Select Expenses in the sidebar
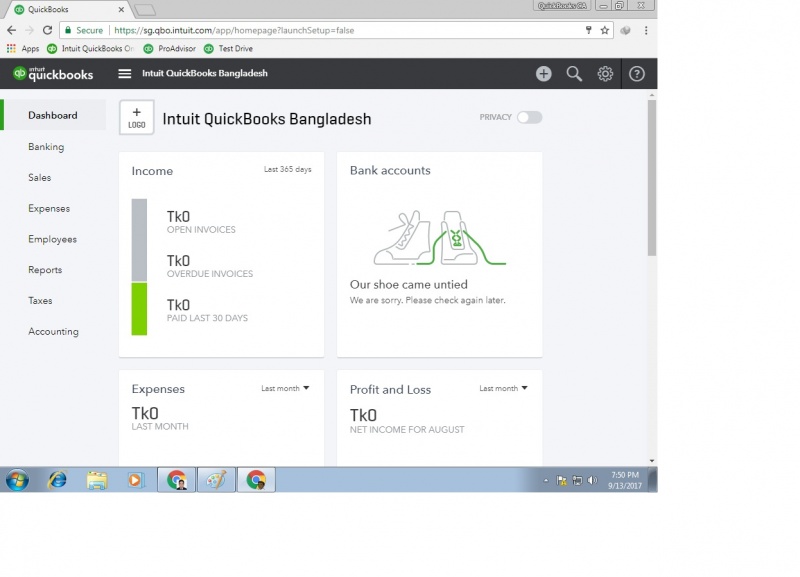The width and height of the screenshot is (800, 577). (49, 209)
